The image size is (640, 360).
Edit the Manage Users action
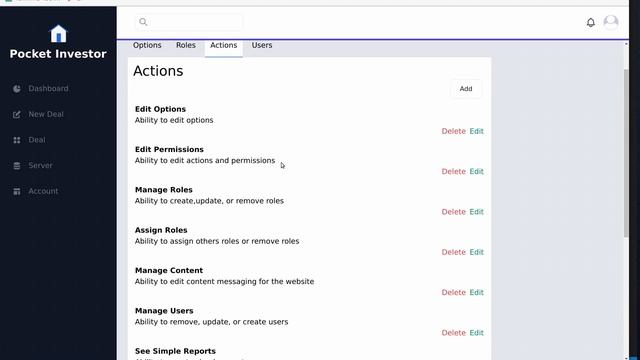[x=476, y=333]
